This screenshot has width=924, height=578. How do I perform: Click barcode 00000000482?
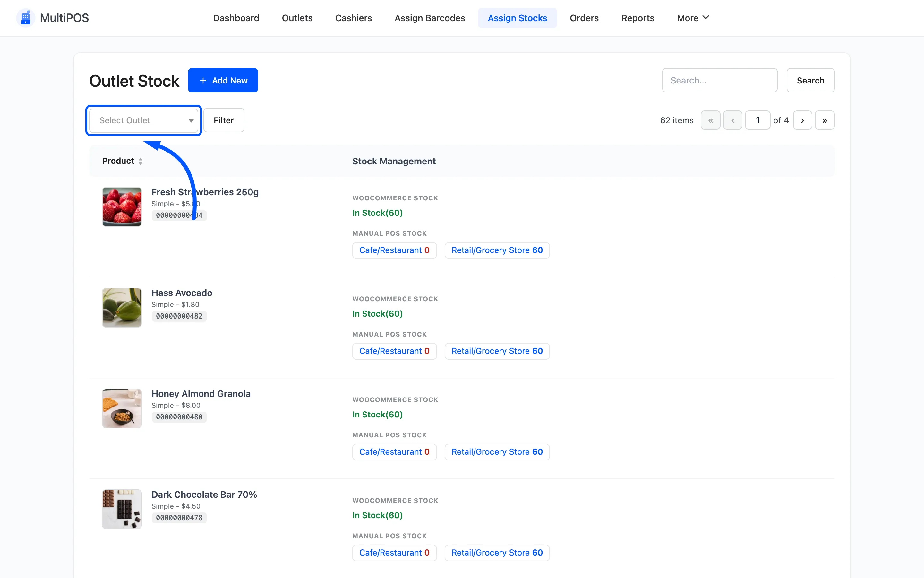179,316
